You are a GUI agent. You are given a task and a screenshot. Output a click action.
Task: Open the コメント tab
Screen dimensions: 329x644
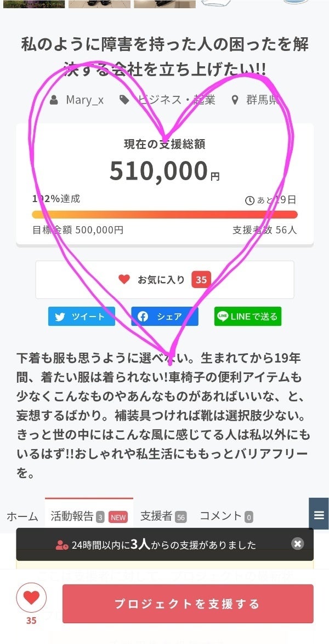[x=225, y=516]
